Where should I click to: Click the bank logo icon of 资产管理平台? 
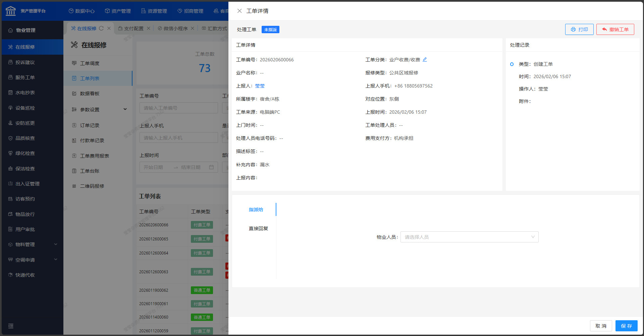(11, 11)
